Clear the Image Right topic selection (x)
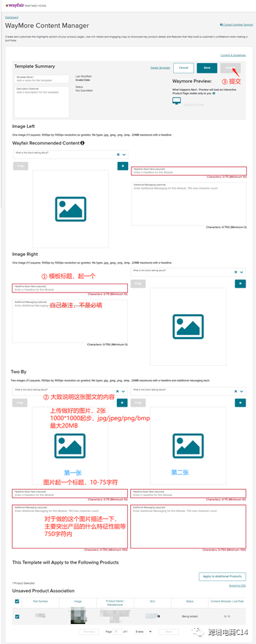Image resolution: width=256 pixels, height=644 pixels. click(236, 272)
